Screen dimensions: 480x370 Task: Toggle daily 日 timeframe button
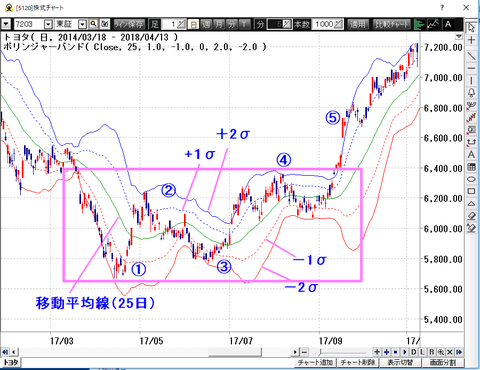coord(193,24)
